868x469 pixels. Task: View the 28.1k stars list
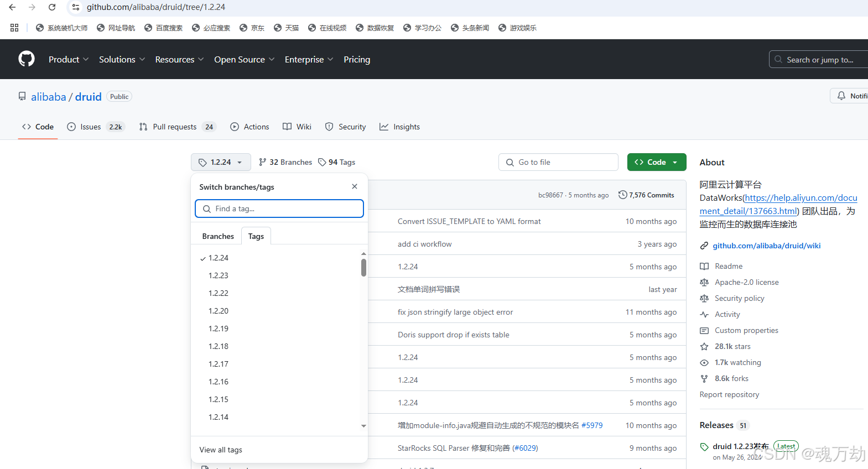click(x=732, y=346)
